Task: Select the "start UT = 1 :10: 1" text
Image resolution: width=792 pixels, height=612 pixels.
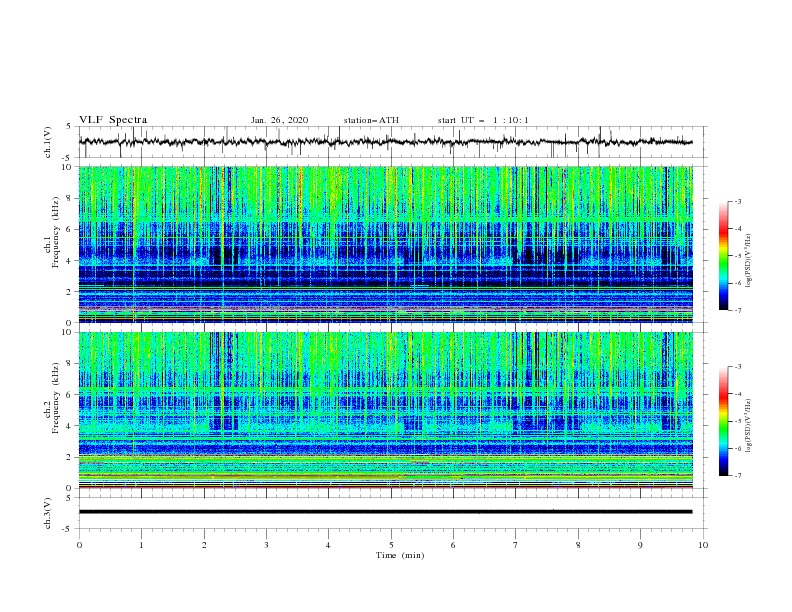Action: [x=483, y=120]
